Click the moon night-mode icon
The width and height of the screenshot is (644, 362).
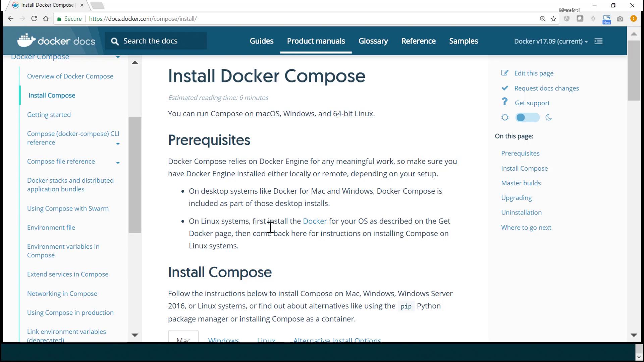(x=549, y=118)
